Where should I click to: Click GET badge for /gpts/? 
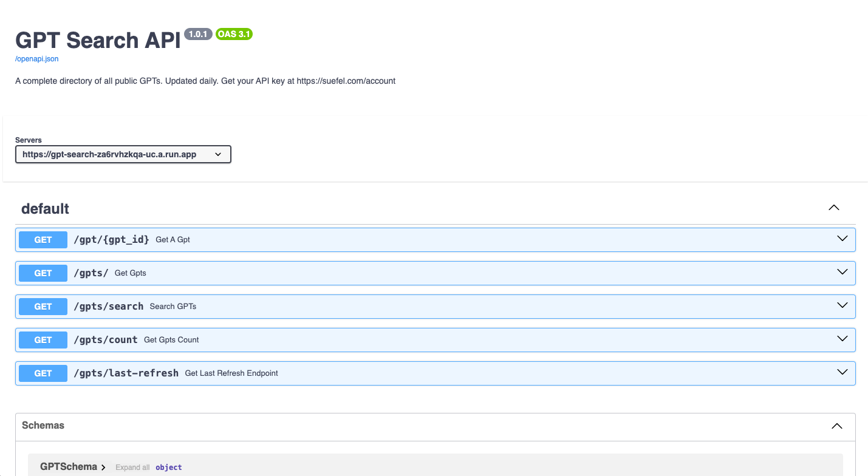coord(43,273)
